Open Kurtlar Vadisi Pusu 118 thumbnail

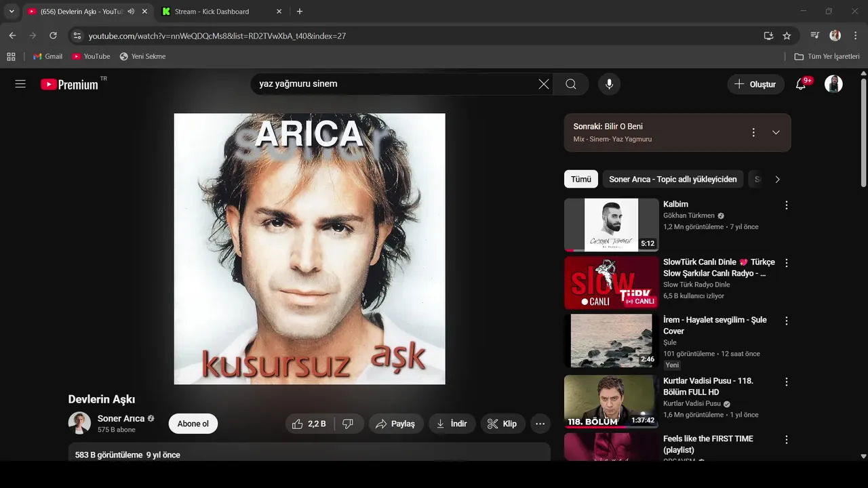[x=611, y=401]
